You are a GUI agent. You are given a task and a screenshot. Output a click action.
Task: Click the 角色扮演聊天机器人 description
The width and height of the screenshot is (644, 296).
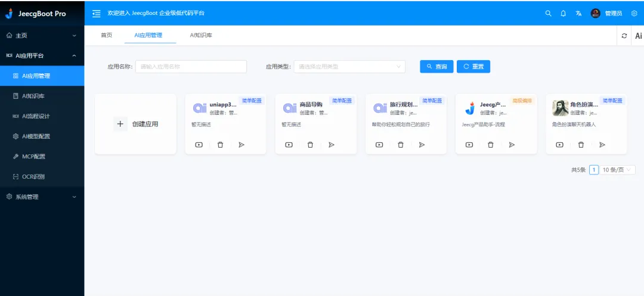click(574, 124)
